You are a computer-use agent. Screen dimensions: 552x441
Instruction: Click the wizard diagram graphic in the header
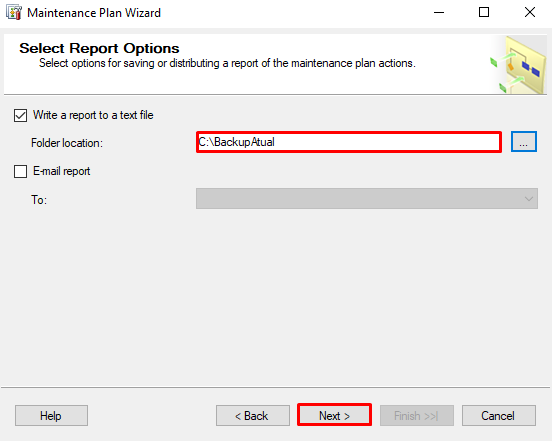point(518,65)
